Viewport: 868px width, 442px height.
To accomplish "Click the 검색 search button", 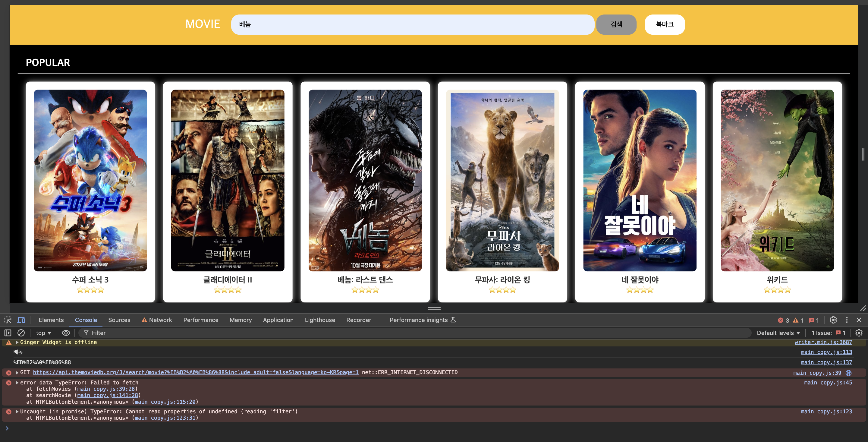I will point(616,24).
